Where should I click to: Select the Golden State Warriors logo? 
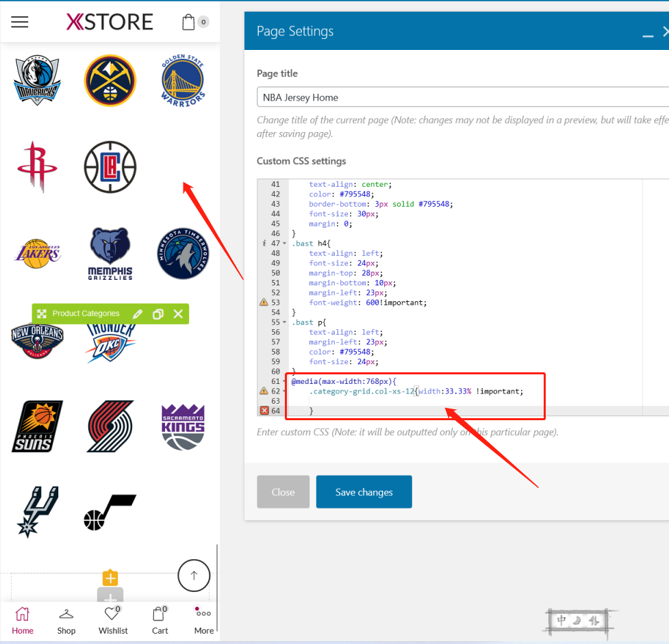[183, 80]
